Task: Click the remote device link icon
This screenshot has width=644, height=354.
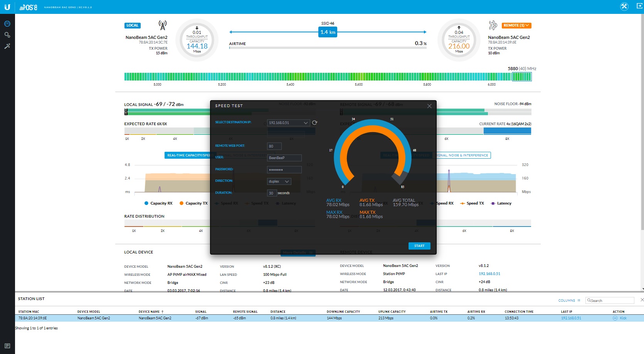Action: point(493,25)
